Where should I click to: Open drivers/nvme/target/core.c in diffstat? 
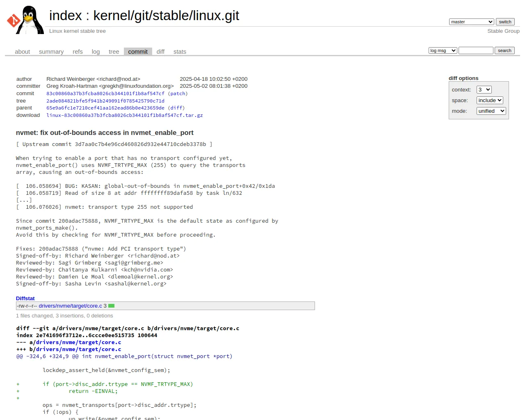pos(71,306)
